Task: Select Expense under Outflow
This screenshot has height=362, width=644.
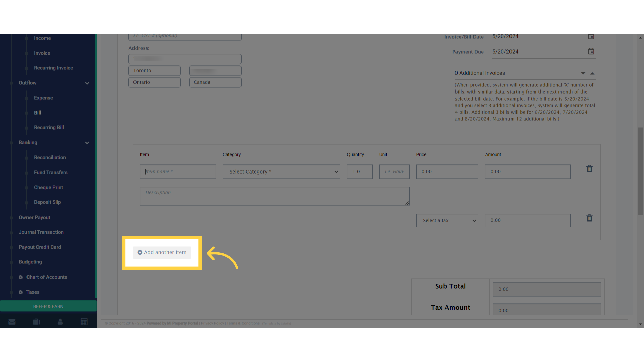Action: tap(43, 98)
